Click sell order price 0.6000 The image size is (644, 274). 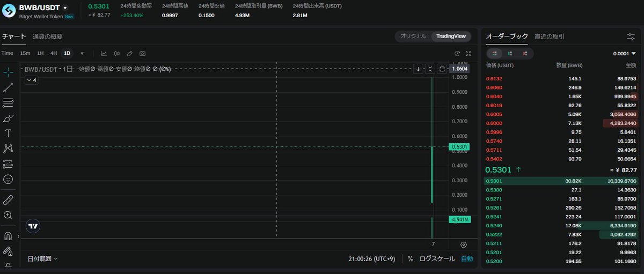(494, 123)
